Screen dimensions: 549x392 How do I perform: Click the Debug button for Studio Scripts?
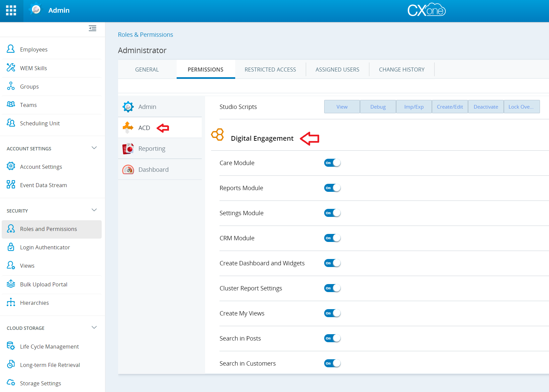pos(378,107)
